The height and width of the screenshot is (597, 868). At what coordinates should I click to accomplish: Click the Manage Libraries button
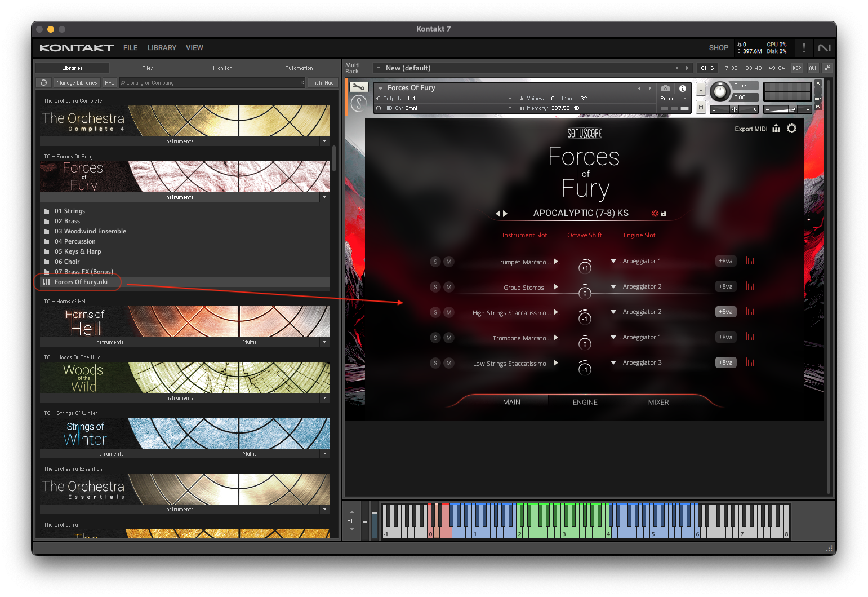coord(77,83)
